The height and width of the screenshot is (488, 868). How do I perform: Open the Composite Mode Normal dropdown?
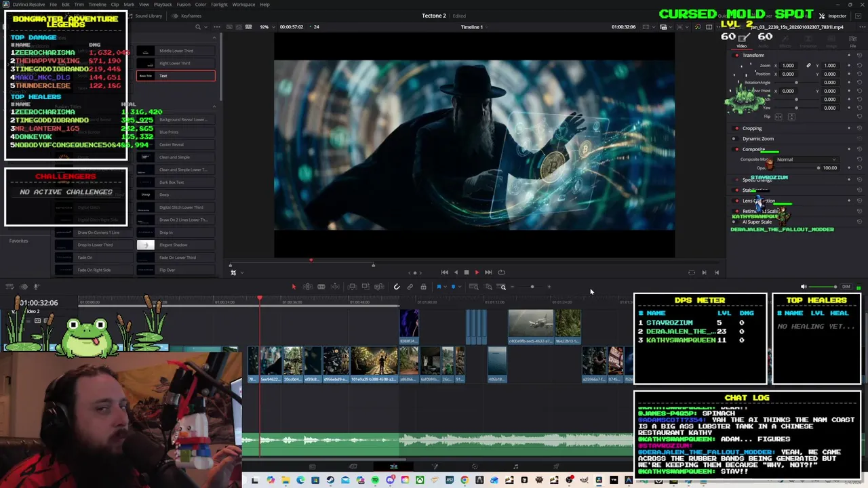point(806,159)
